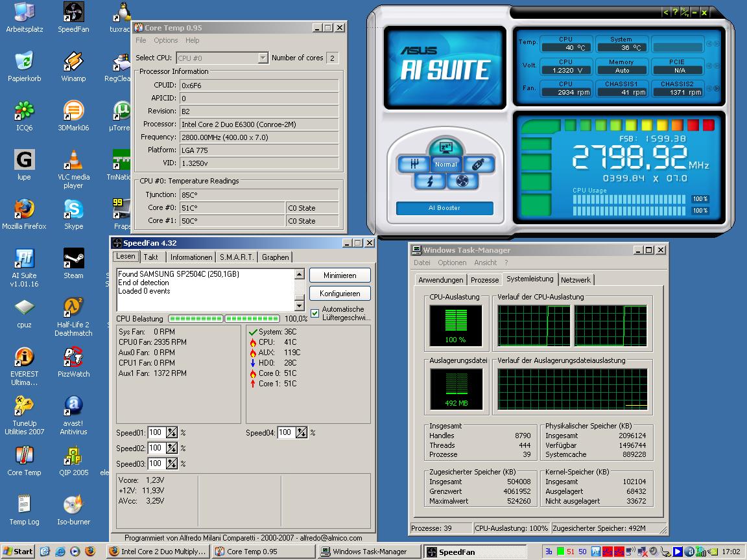
Task: Switch to the Takt tab in SpeedFan
Action: click(151, 257)
